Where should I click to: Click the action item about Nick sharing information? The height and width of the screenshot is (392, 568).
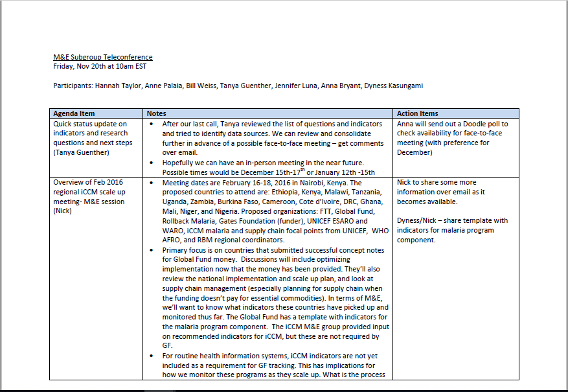(453, 192)
